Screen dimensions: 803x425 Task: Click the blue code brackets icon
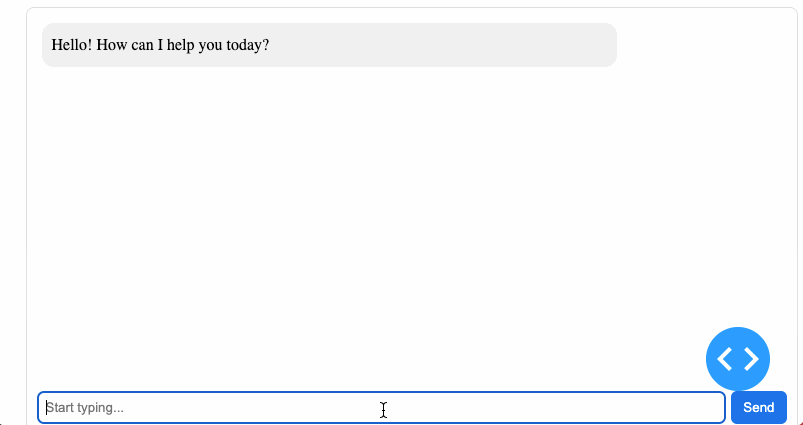[738, 358]
